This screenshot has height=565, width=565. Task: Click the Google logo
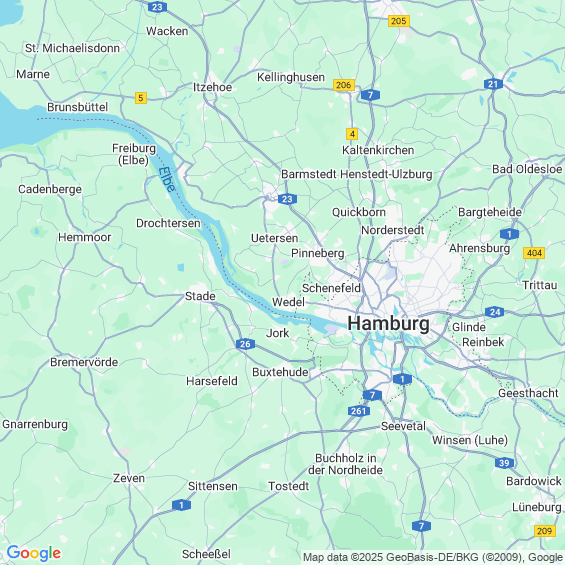click(34, 553)
